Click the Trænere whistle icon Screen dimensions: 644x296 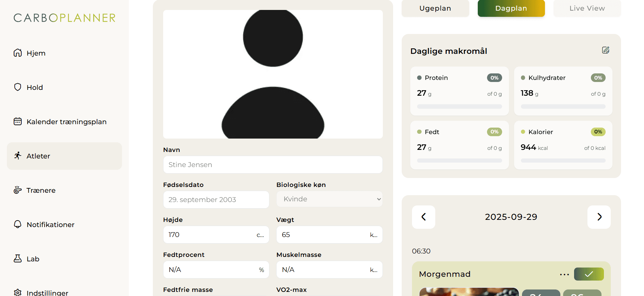pyautogui.click(x=17, y=190)
